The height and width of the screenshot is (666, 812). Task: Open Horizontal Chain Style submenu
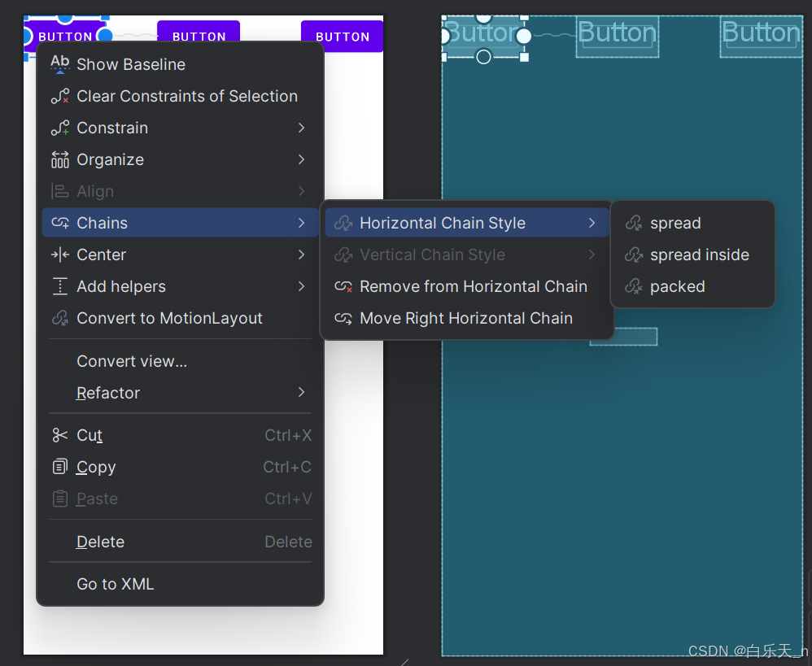466,223
